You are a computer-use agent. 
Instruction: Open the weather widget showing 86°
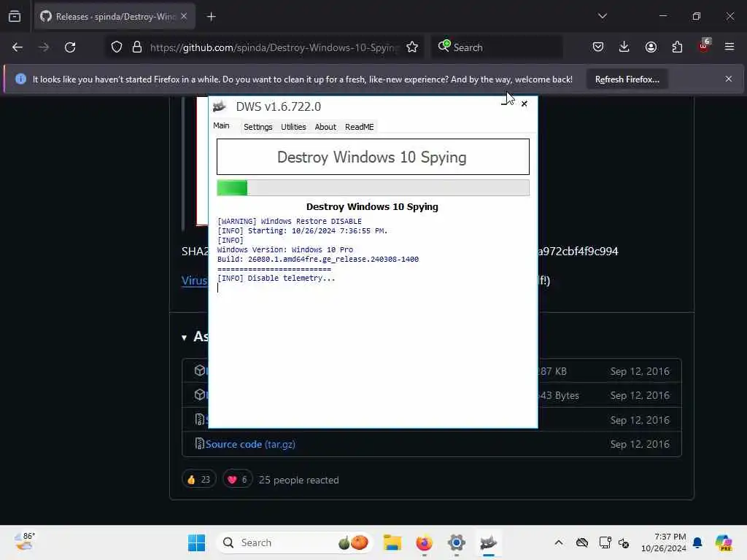pyautogui.click(x=25, y=542)
